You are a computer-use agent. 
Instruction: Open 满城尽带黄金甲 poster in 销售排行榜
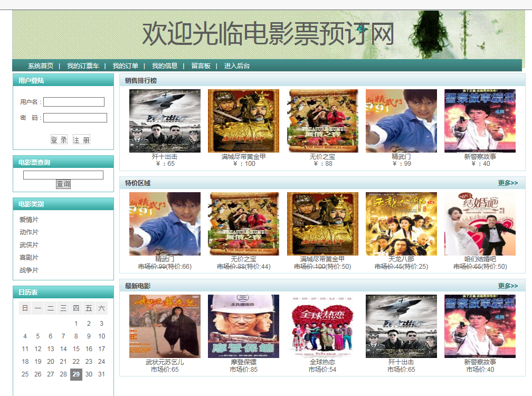point(244,121)
